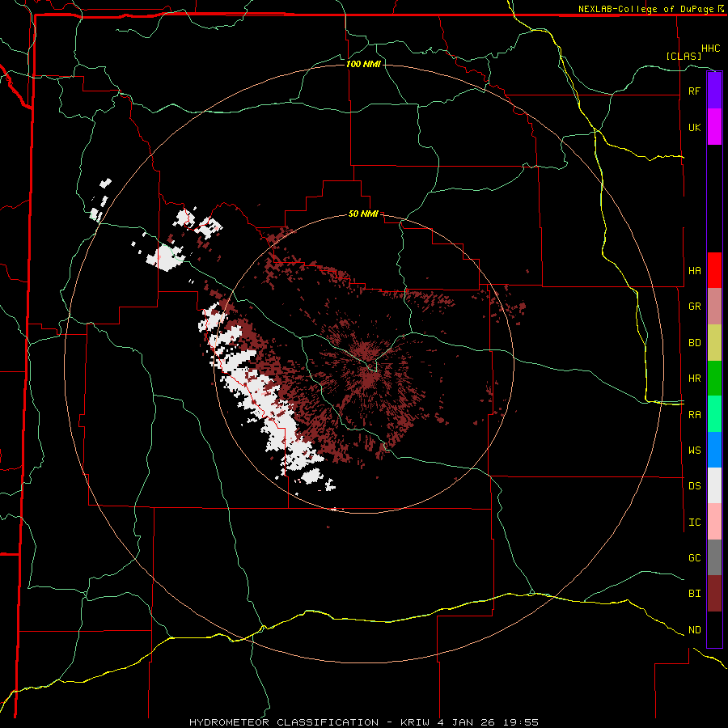Viewport: 728px width, 728px height.
Task: Click the [CLAS] unit label
Action: point(684,56)
